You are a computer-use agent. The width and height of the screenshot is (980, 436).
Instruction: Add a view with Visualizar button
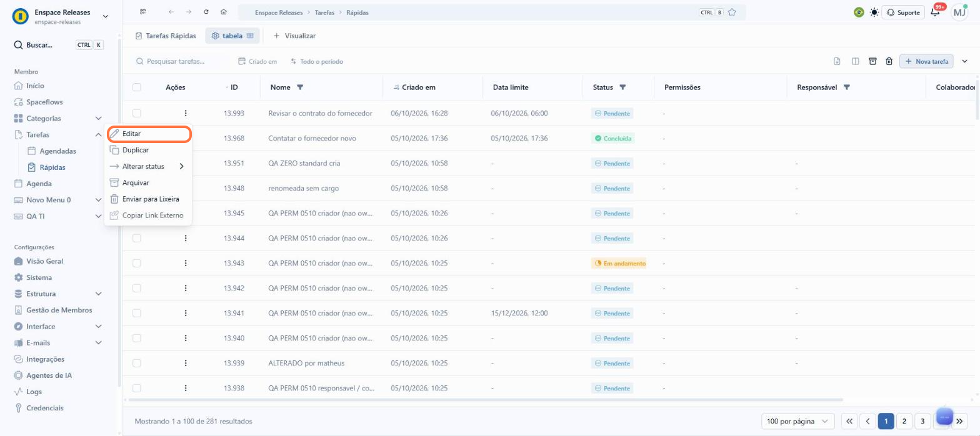point(294,36)
